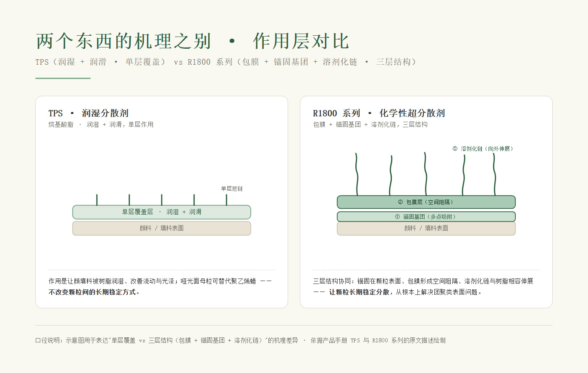The image size is (588, 373).
Task: Click the "单层短链" diagram label
Action: pyautogui.click(x=232, y=189)
